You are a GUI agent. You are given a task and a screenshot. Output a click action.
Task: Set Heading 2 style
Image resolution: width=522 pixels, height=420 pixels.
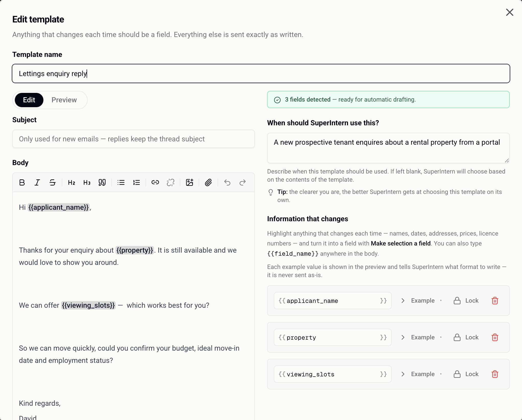pyautogui.click(x=72, y=182)
